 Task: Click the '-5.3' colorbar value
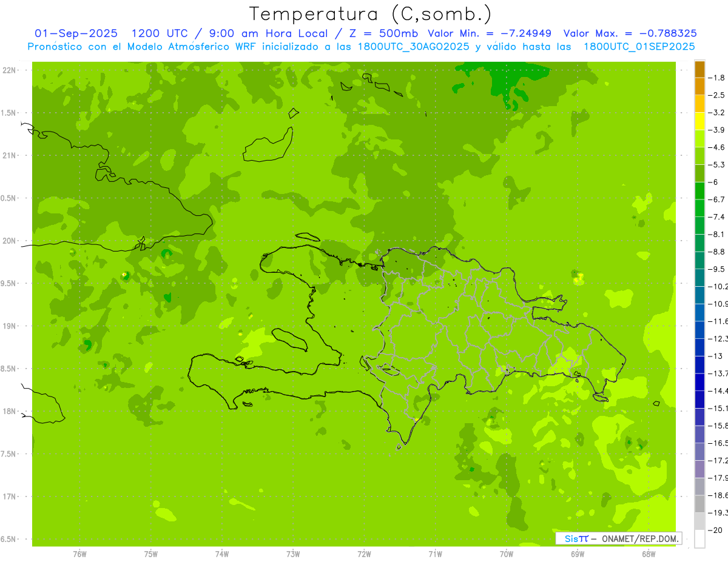tap(717, 164)
